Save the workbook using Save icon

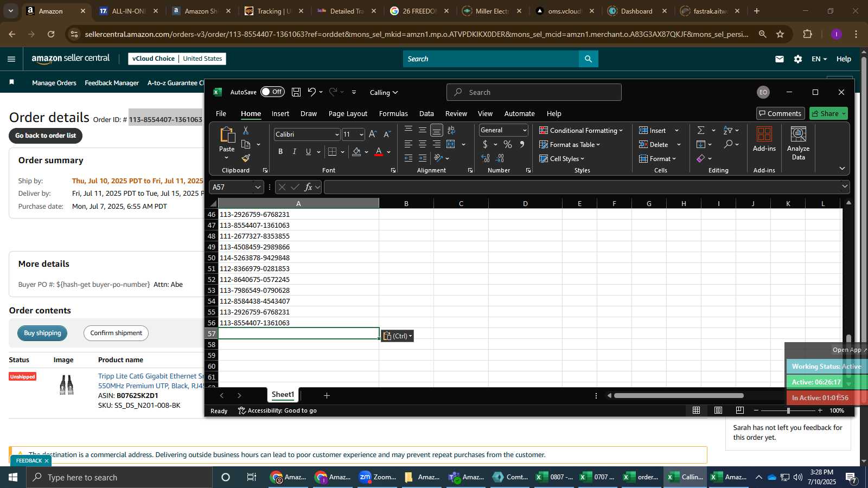click(x=296, y=92)
